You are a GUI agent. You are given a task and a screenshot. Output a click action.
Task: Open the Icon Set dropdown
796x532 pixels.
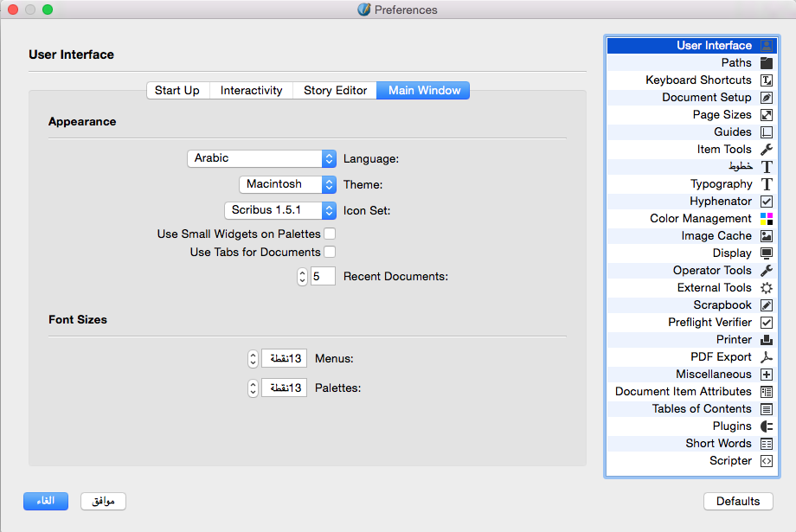279,210
